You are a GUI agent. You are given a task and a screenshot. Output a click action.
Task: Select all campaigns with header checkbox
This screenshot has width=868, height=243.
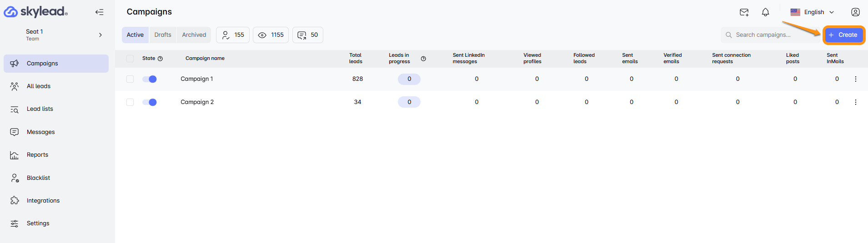pyautogui.click(x=130, y=59)
